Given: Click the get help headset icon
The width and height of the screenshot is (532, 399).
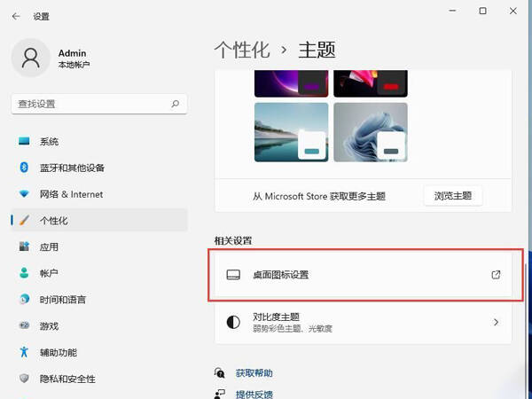Looking at the screenshot, I should pos(220,373).
